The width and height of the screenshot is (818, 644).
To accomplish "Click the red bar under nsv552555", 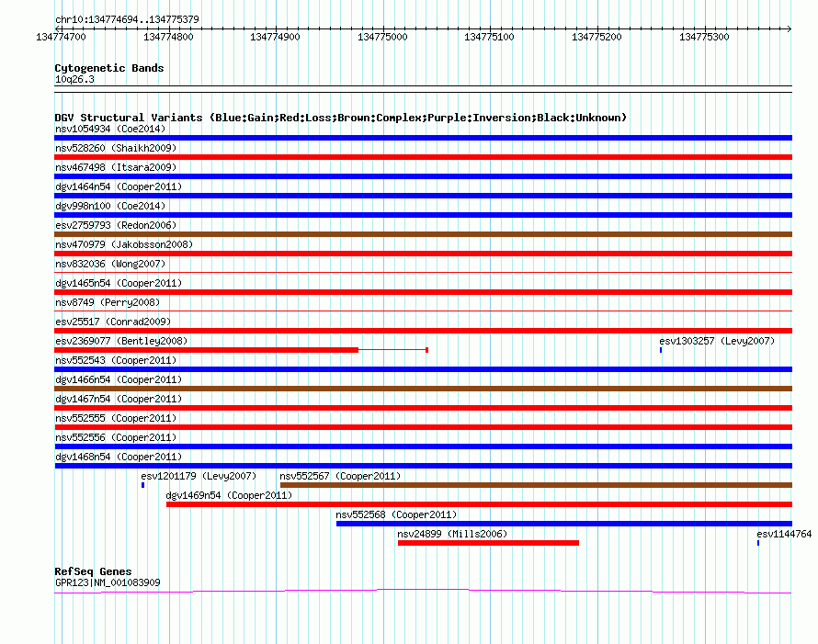I will point(423,427).
